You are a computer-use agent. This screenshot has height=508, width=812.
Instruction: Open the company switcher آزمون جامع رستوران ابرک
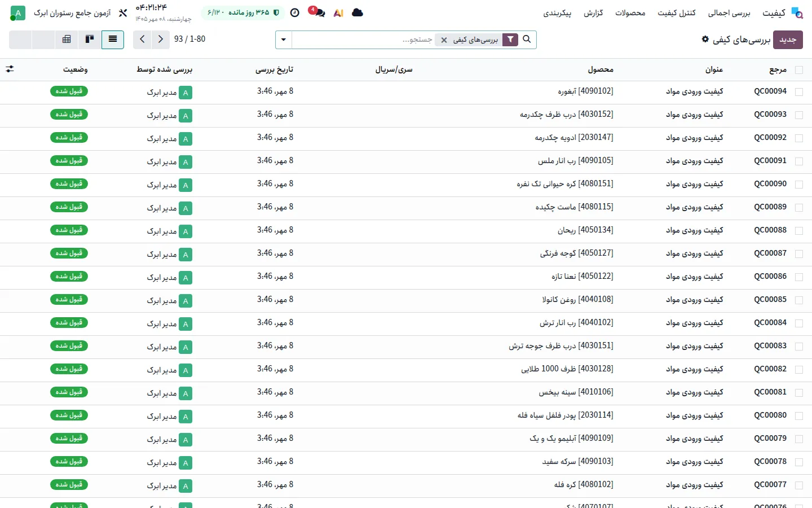click(72, 12)
